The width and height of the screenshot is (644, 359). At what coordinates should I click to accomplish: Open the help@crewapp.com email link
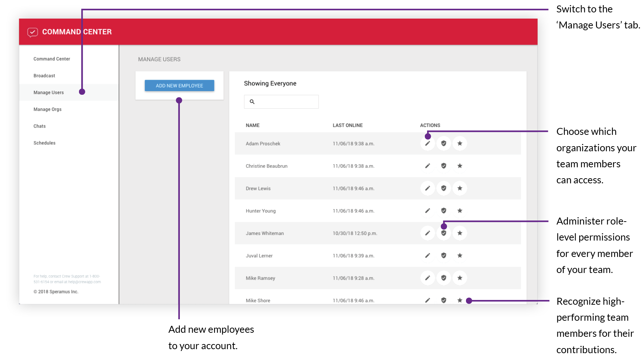click(84, 281)
